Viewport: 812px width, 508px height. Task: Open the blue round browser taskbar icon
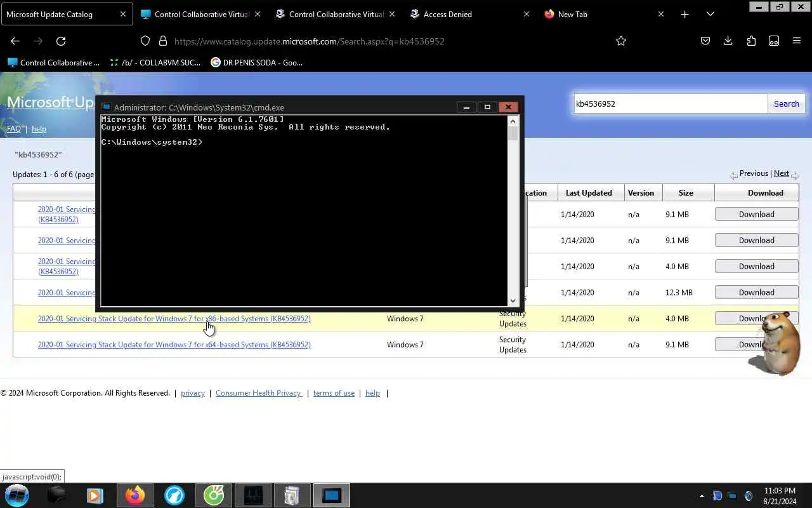[174, 495]
